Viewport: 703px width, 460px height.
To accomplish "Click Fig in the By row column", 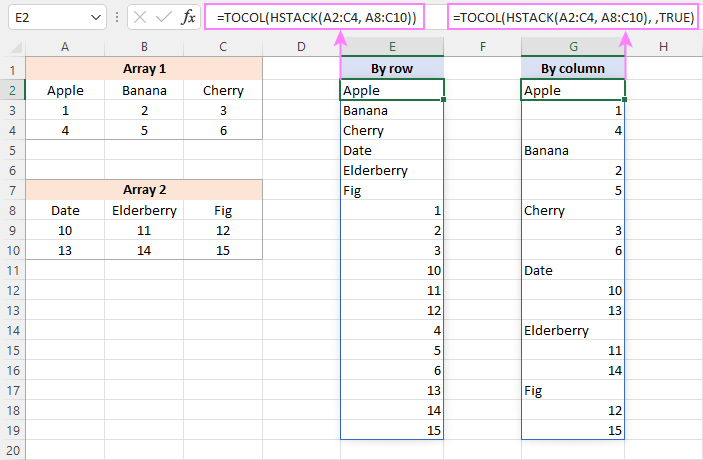I will (392, 191).
